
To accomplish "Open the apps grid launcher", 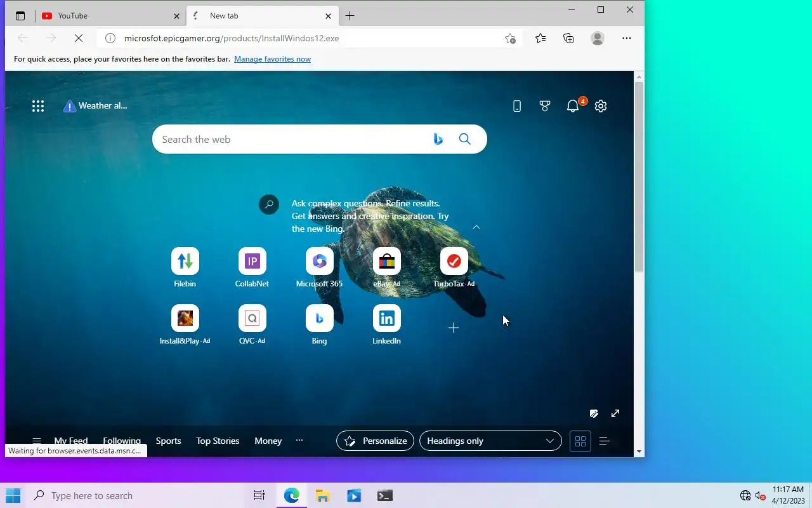I will 38,106.
